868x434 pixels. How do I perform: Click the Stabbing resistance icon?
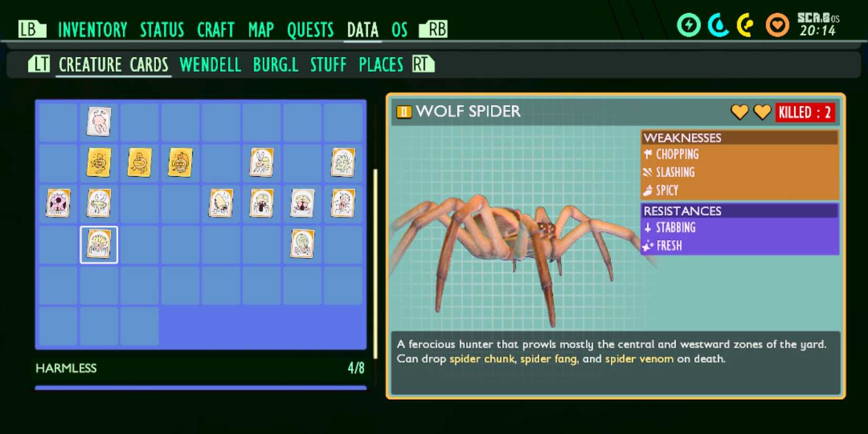point(648,228)
